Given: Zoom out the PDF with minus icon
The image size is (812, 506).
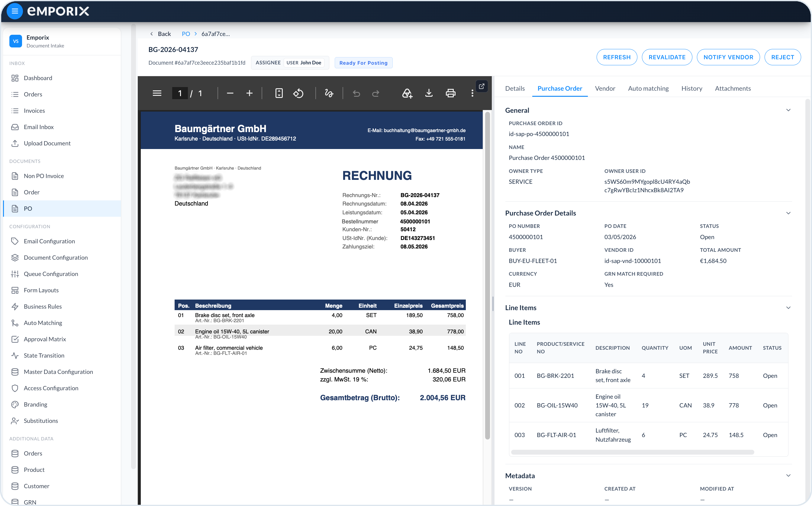Looking at the screenshot, I should tap(230, 93).
